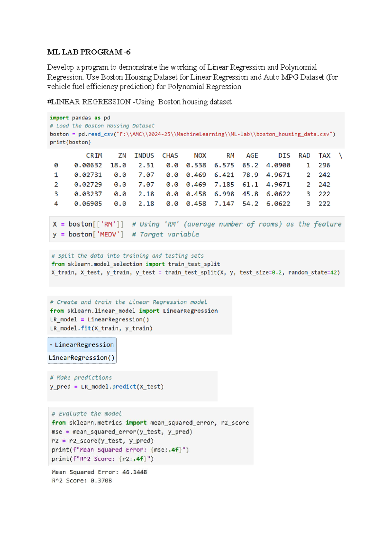Click the 'LR_model.fit(X_train, y_train)' line
This screenshot has width=392, height=554.
click(101, 329)
